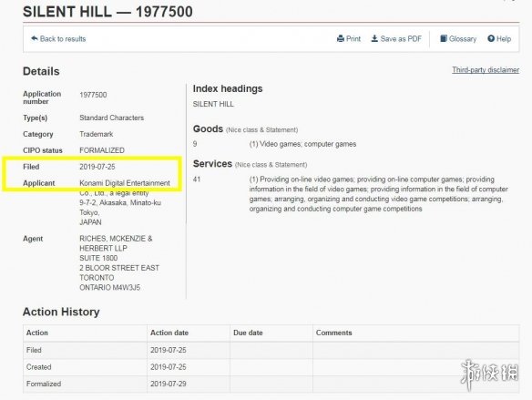This screenshot has height=400, width=532.
Task: Click the book icon beside Glossary
Action: point(443,38)
